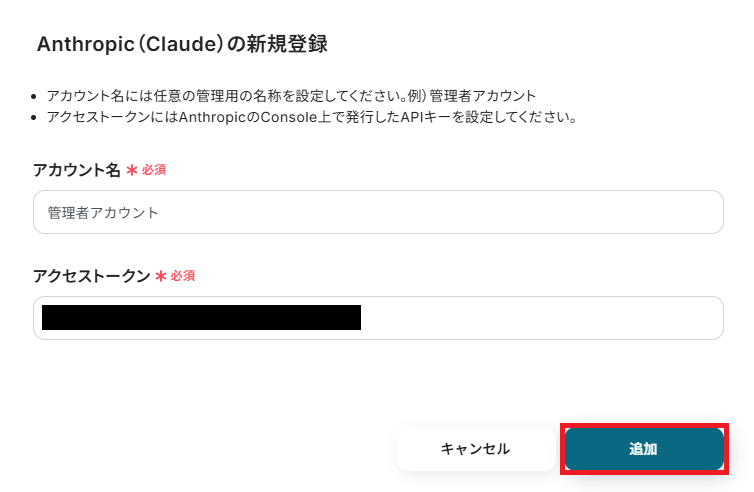Viewport: 754px width, 492px height.
Task: Click empty space right of the masked token
Action: [x=540, y=318]
